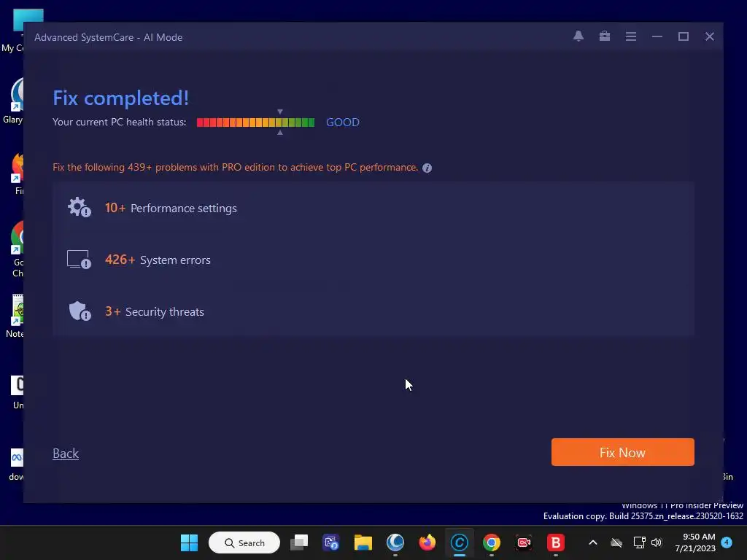Click the Performance settings gear icon

coord(79,208)
